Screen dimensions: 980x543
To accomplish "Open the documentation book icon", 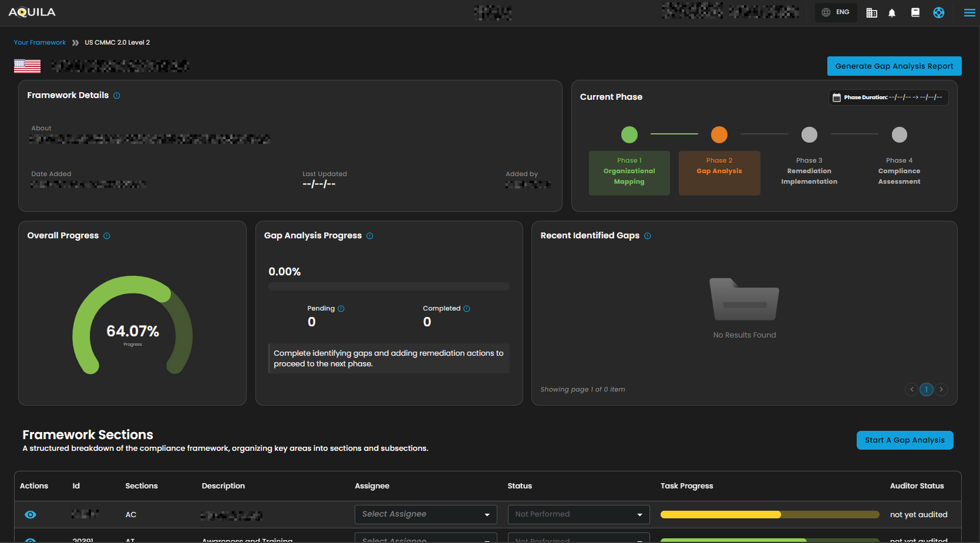I will point(915,12).
